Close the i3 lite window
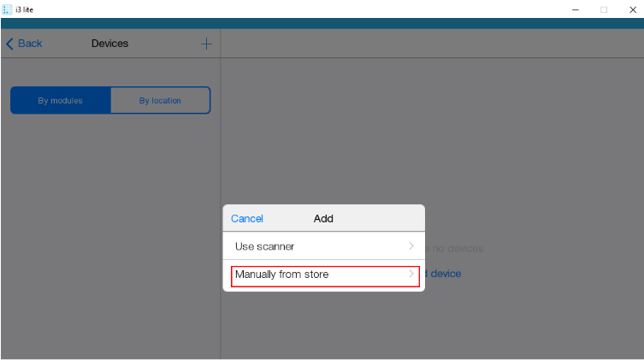Viewport: 644px width, 360px height. (632, 9)
